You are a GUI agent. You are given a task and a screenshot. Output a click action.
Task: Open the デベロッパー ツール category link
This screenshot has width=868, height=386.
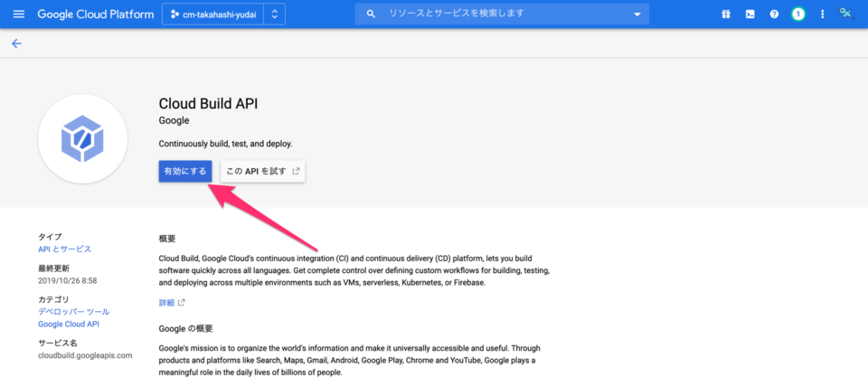(73, 312)
